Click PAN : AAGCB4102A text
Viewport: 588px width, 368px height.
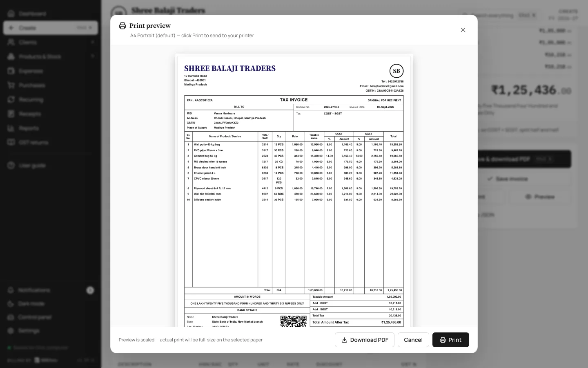click(200, 100)
